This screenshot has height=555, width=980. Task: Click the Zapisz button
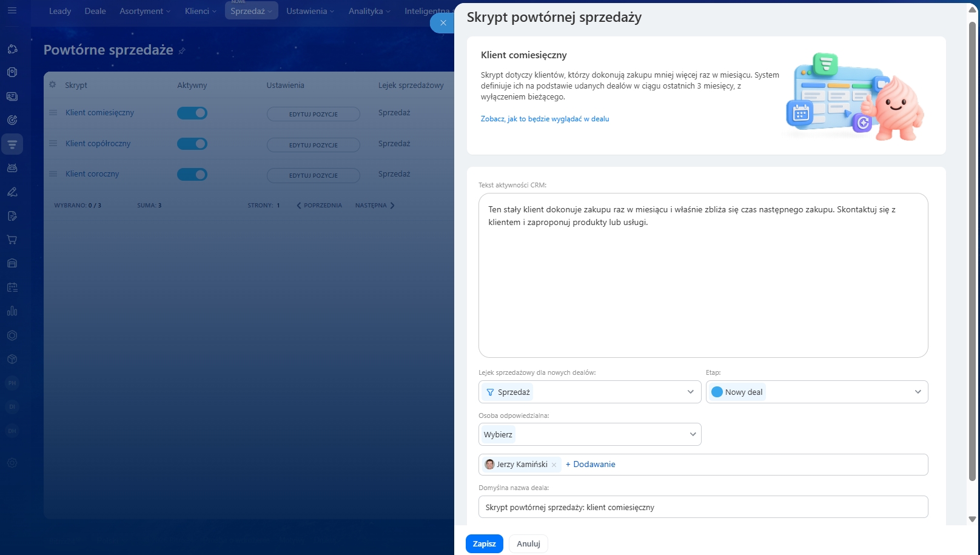tap(484, 544)
